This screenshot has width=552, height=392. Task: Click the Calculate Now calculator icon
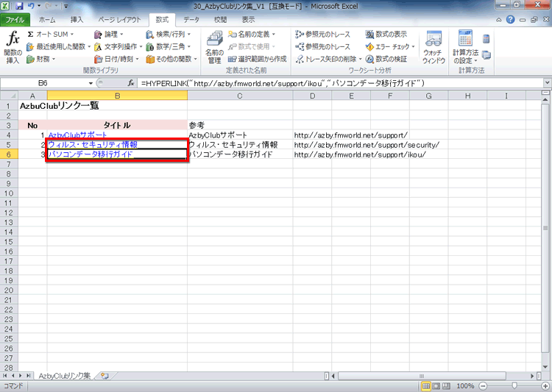[486, 39]
